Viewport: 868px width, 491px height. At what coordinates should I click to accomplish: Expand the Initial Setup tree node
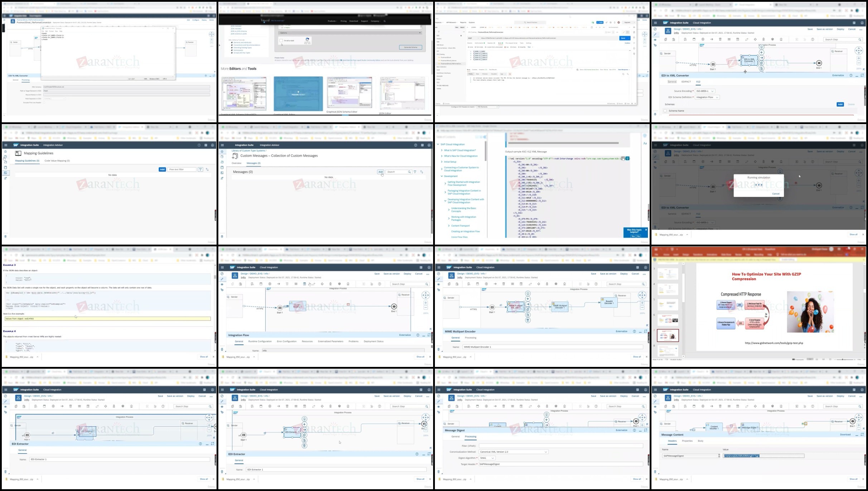442,162
